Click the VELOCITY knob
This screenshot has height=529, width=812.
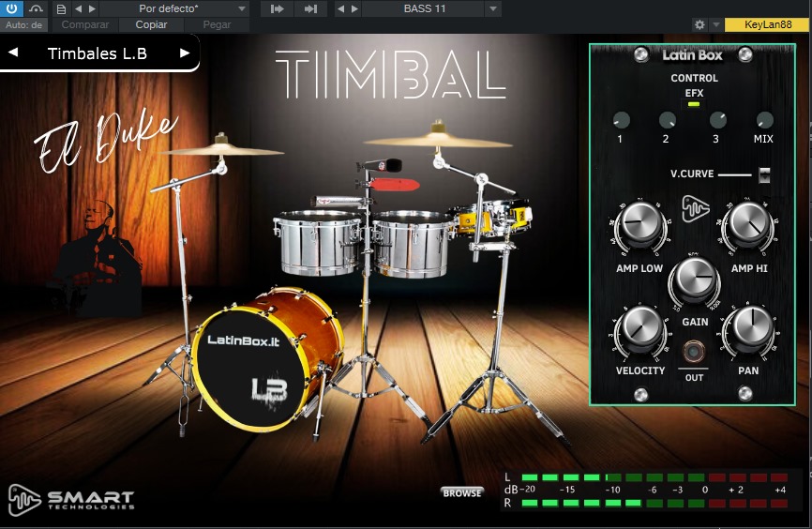tap(640, 329)
